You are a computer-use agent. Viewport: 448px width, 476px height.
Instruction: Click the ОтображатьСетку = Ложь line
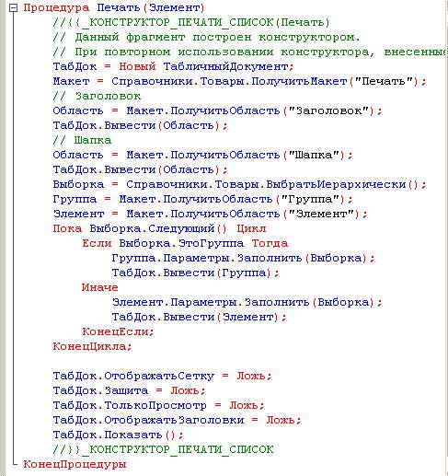click(162, 376)
